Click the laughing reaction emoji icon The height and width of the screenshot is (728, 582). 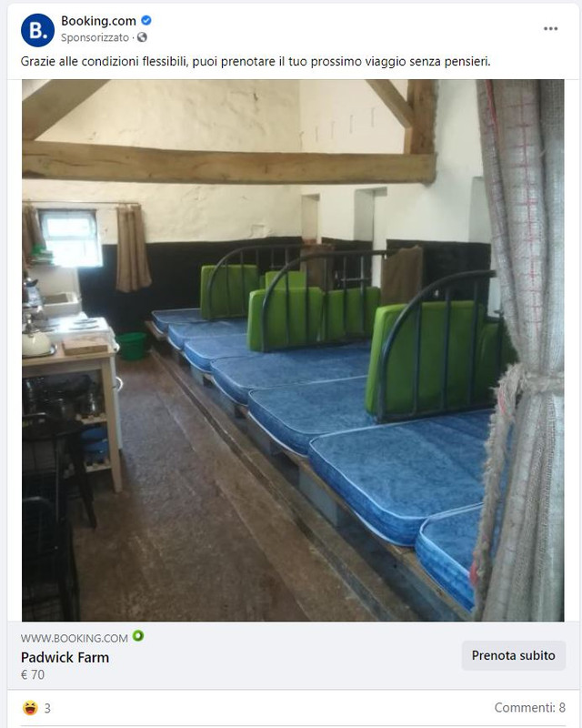click(x=30, y=708)
